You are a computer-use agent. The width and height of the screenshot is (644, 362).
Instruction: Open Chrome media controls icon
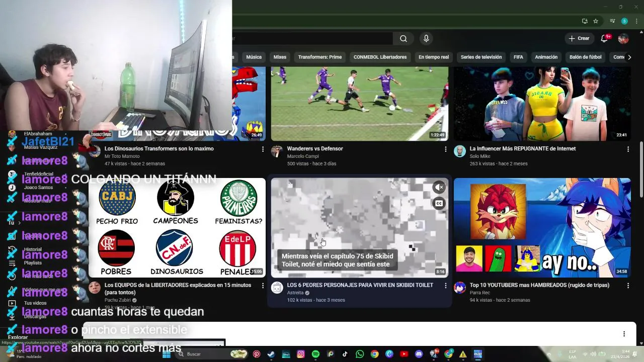pos(612,21)
